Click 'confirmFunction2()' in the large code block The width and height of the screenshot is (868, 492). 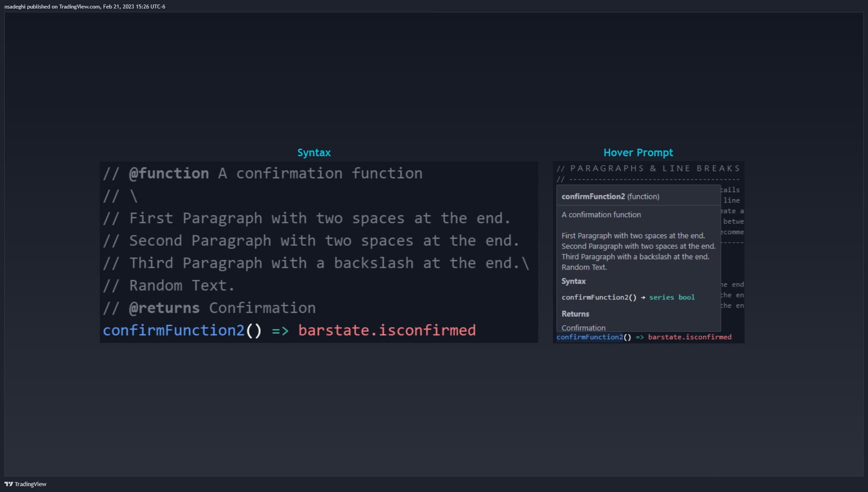pos(182,330)
